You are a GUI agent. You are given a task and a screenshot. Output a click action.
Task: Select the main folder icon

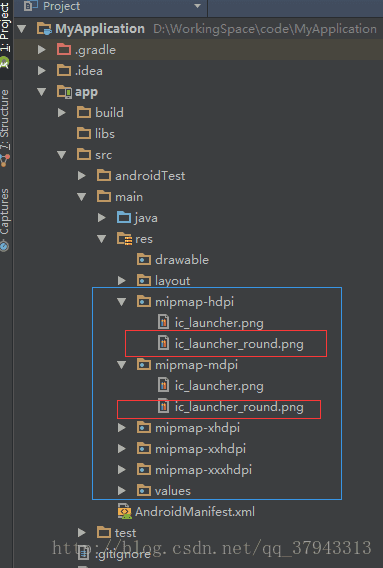pyautogui.click(x=104, y=196)
